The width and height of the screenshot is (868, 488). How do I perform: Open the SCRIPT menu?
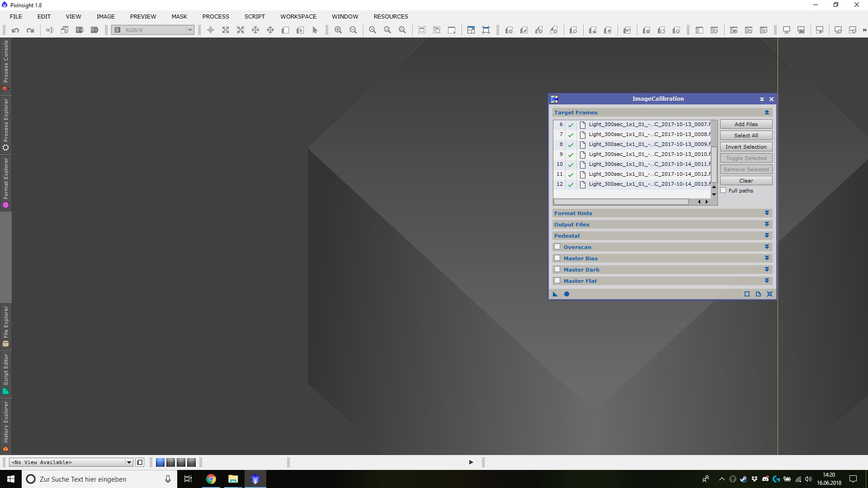click(x=255, y=16)
